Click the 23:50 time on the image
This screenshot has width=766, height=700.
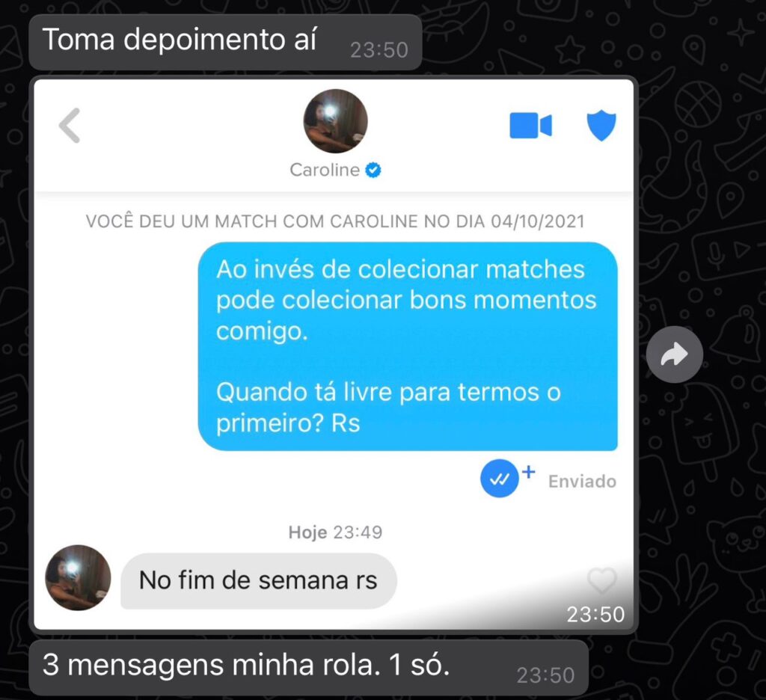pos(595,614)
